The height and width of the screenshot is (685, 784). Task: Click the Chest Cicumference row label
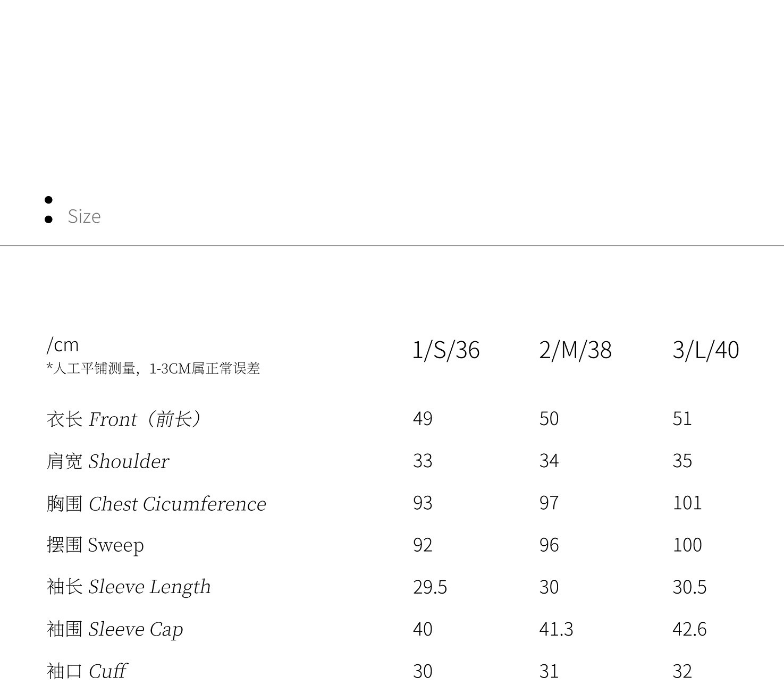(156, 504)
